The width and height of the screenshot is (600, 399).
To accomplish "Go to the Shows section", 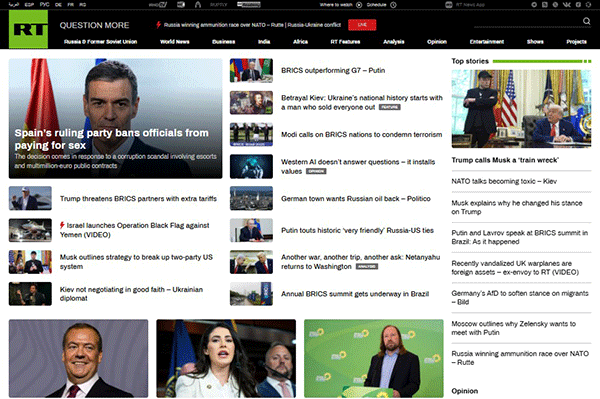I will [x=535, y=42].
